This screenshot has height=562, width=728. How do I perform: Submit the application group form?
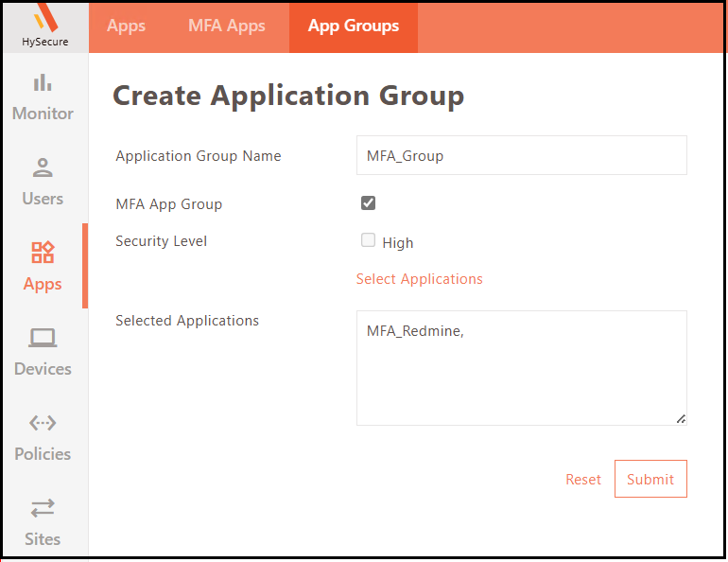point(650,479)
